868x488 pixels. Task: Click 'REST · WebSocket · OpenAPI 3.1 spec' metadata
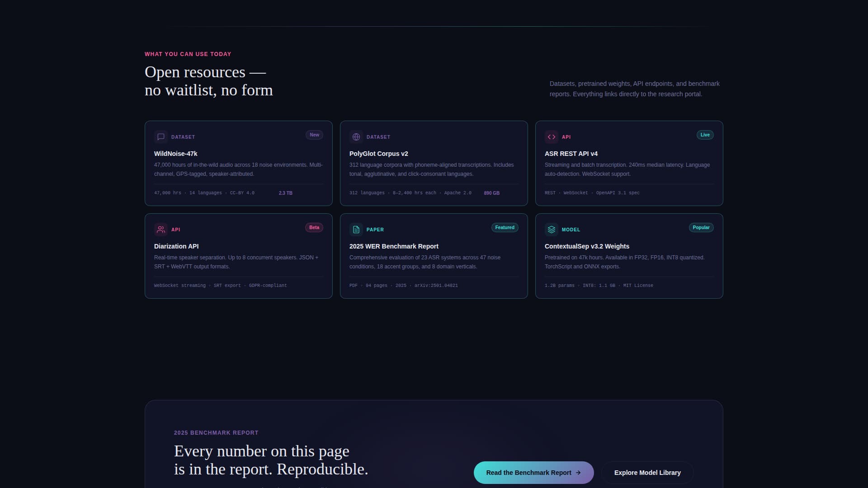(x=592, y=193)
